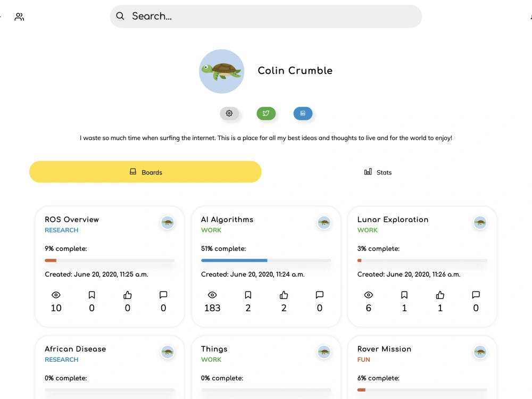532x399 pixels.
Task: Click turtle avatar on African Disease card
Action: coord(168,352)
